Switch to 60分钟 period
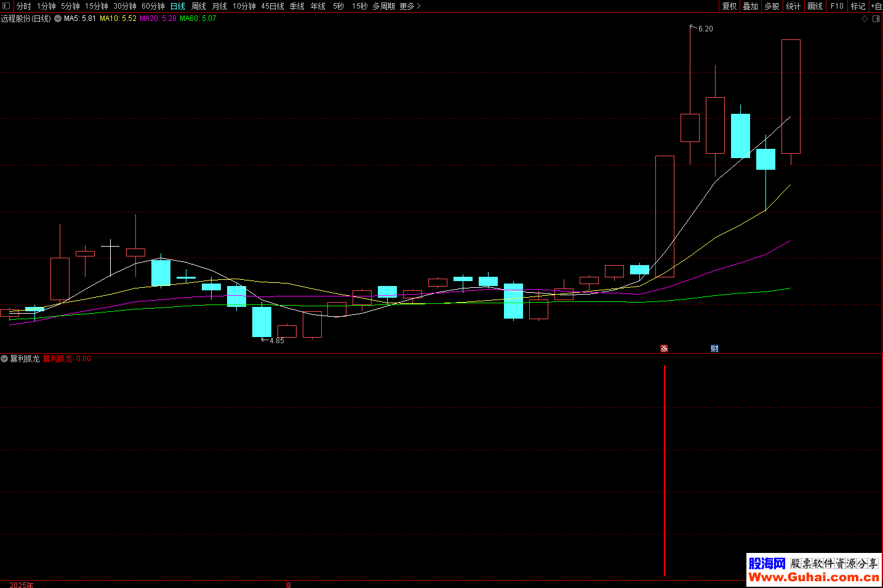This screenshot has width=883, height=588. [153, 6]
